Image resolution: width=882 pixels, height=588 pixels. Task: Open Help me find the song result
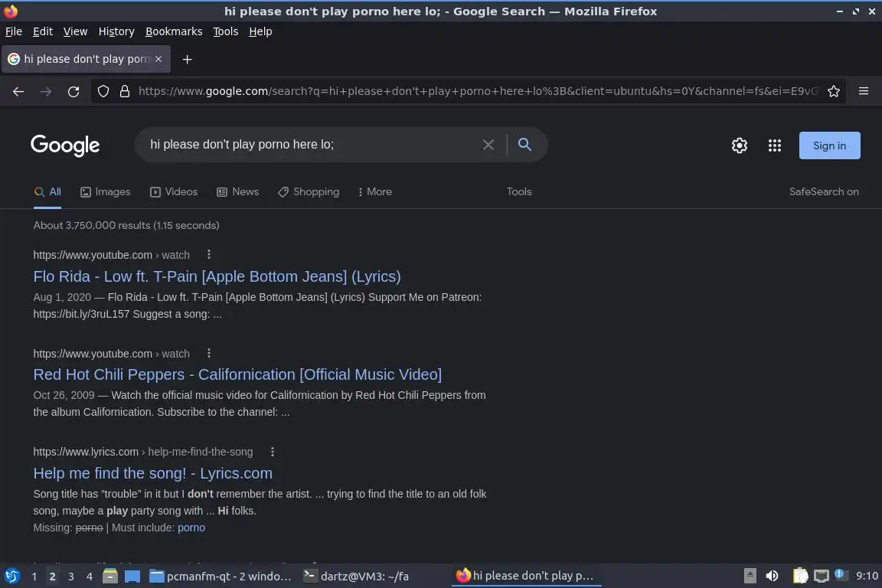[152, 474]
